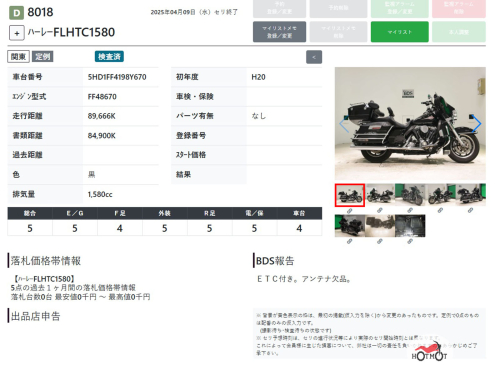
Task: Click the plus icon beside ハーレーFLHTC1580
Action: tap(17, 33)
